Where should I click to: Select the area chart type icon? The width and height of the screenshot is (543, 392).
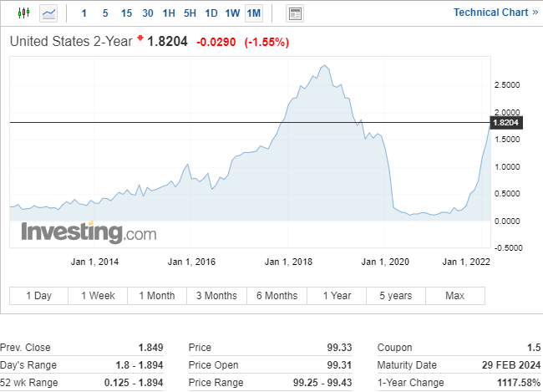pos(49,13)
